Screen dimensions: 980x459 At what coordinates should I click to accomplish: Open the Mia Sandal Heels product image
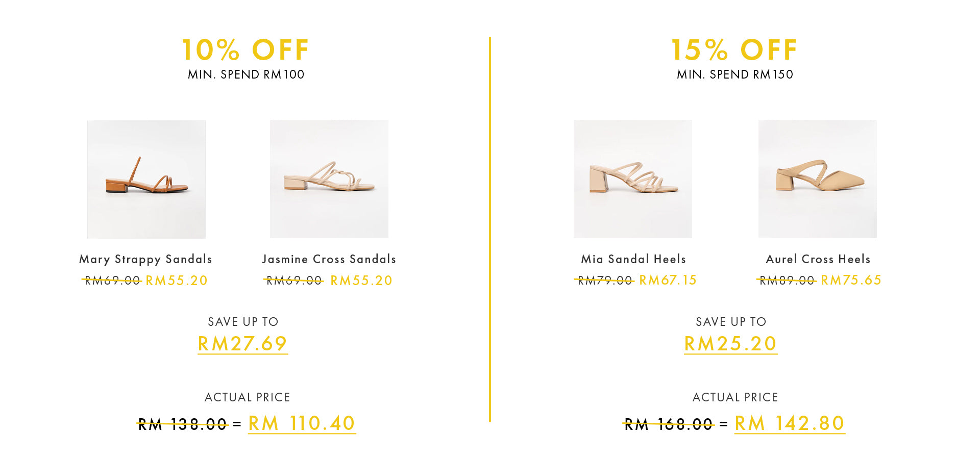(633, 179)
